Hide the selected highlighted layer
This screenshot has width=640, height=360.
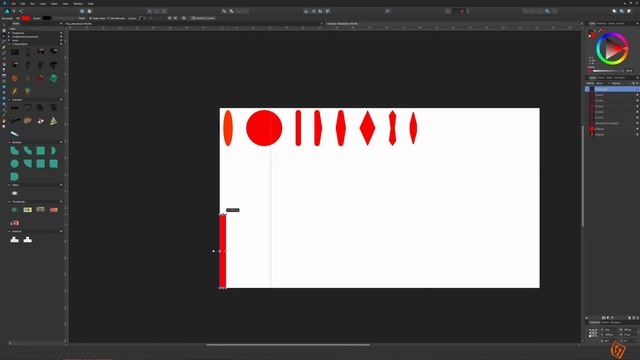click(x=637, y=89)
